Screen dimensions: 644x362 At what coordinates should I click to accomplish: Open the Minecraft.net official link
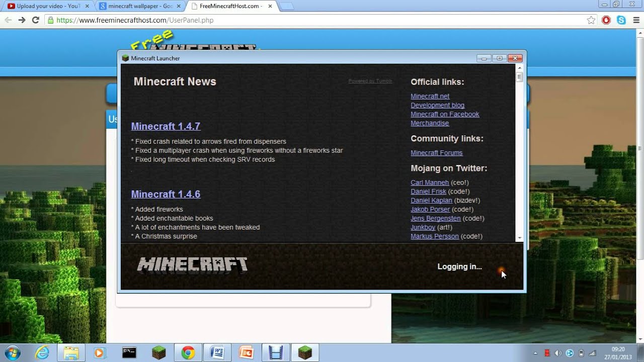click(430, 96)
